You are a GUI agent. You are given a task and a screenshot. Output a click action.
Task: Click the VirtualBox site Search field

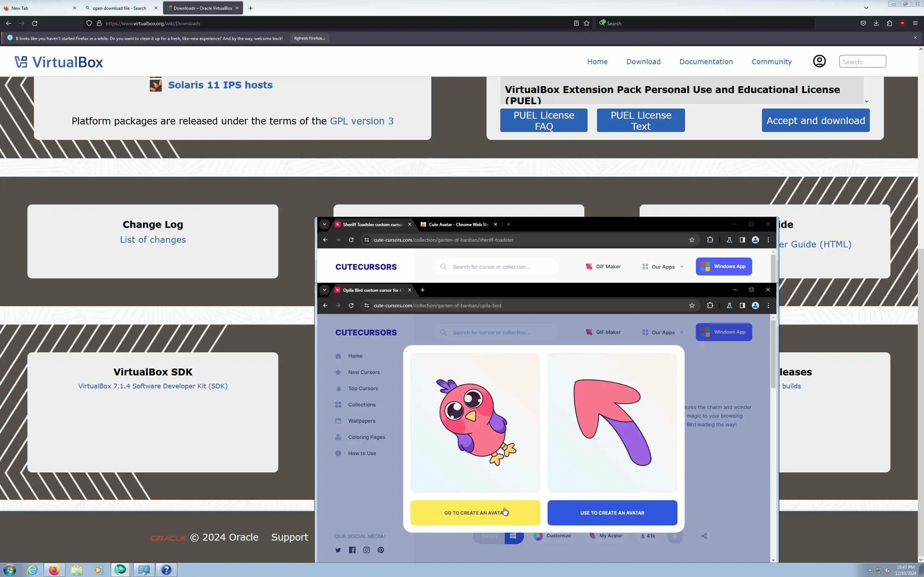pos(862,61)
